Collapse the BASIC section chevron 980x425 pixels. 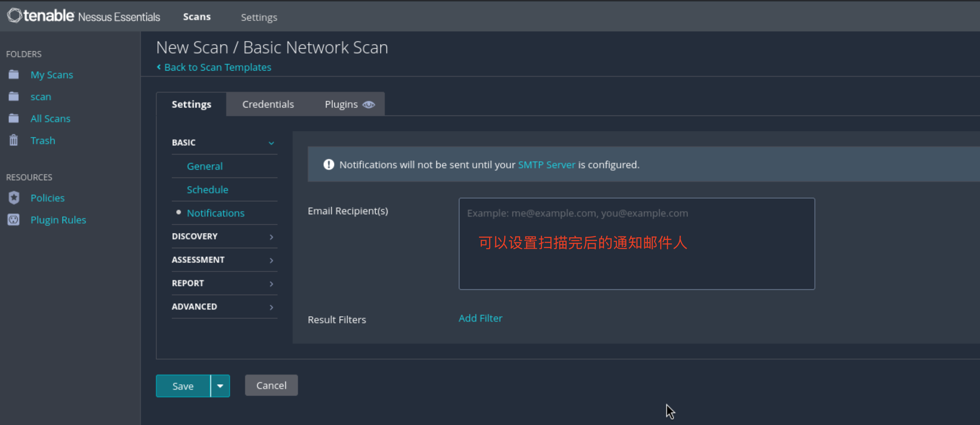pos(271,143)
